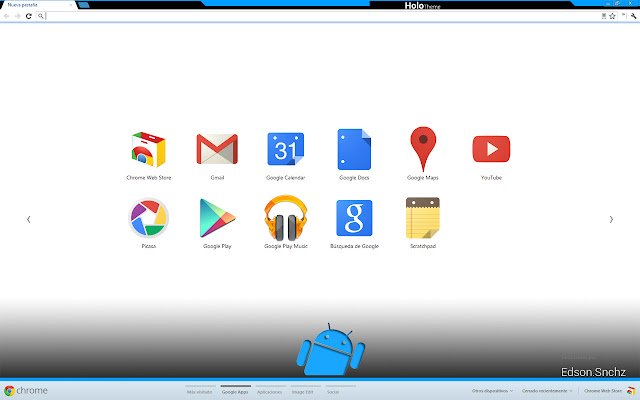
Task: Click the Google Play Music label text
Action: pos(286,246)
